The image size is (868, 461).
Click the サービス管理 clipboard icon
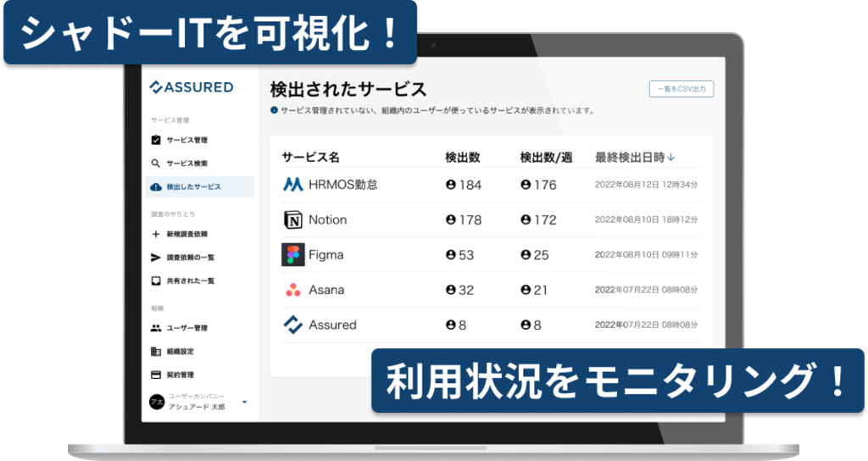point(156,140)
